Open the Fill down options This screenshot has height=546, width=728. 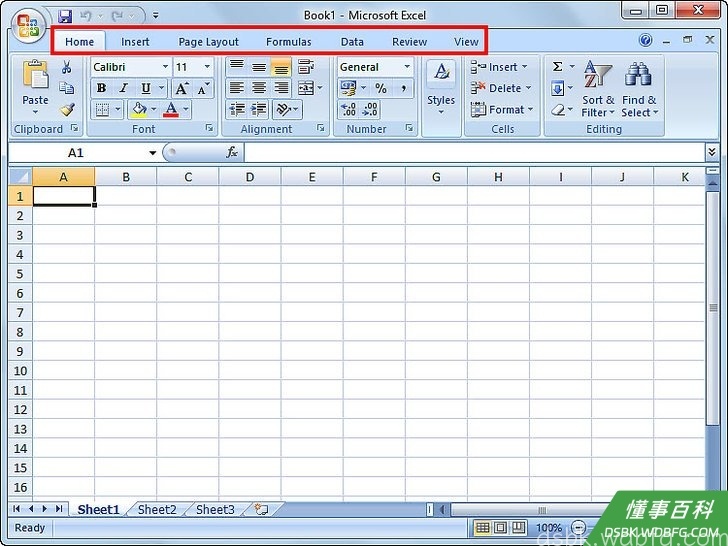point(558,88)
